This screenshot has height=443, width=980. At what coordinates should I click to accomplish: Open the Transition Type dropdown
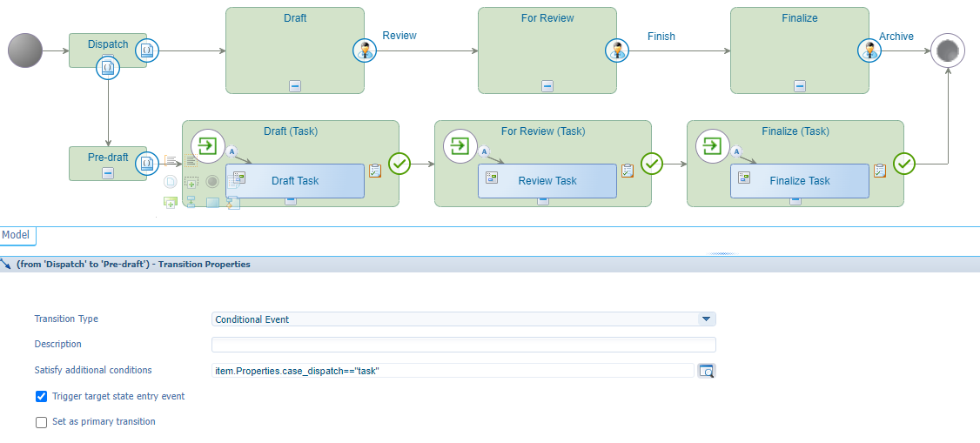tap(706, 319)
